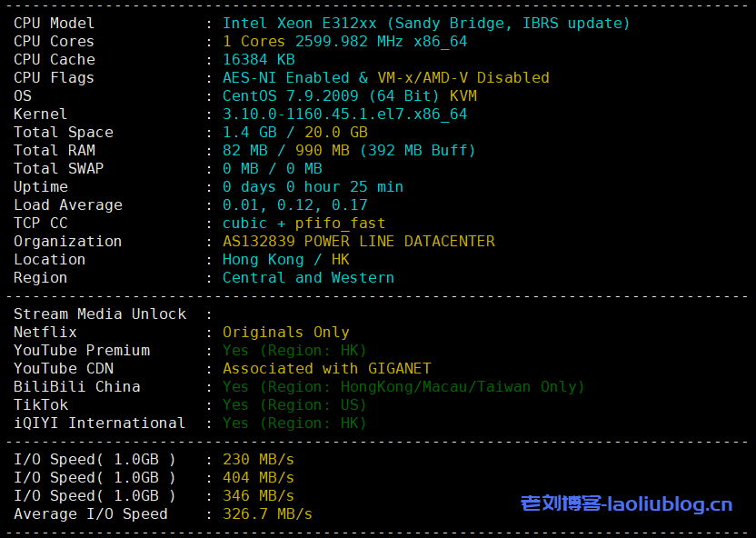This screenshot has width=756, height=538.
Task: Click the Hong Kong / HK location value
Action: coord(285,260)
